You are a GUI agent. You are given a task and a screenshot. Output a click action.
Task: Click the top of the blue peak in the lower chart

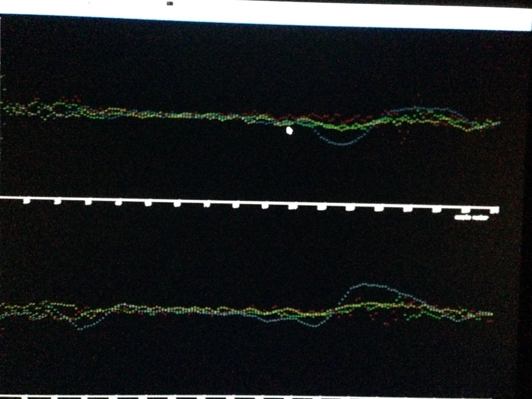click(364, 284)
